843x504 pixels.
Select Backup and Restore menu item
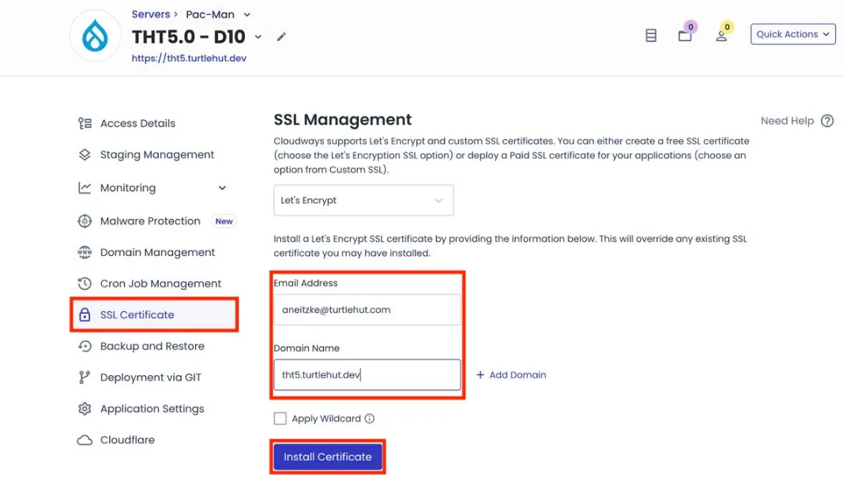point(152,346)
